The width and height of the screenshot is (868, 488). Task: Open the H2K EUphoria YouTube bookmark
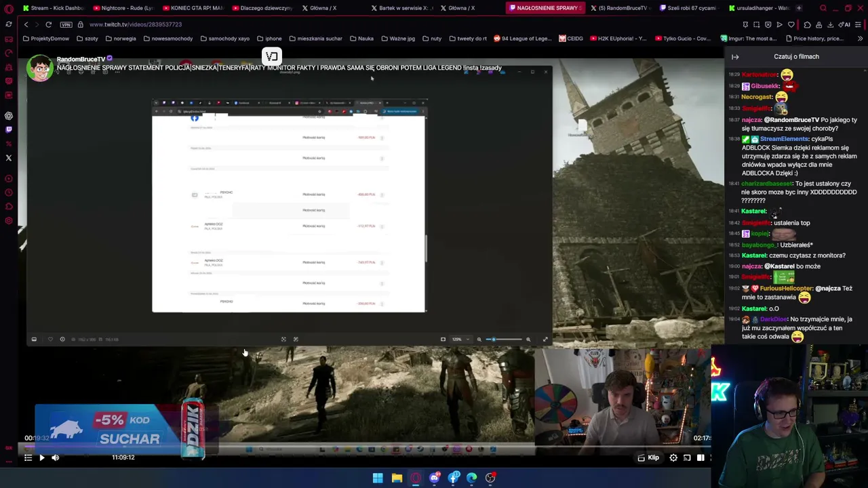(x=618, y=39)
